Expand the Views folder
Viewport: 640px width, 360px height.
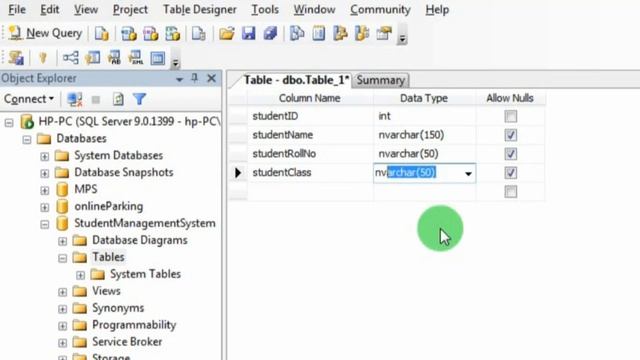click(x=62, y=292)
